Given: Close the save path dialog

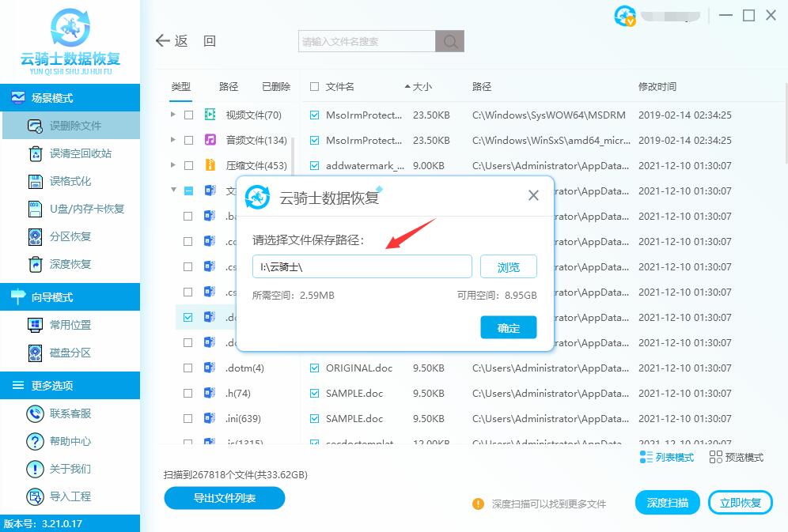Looking at the screenshot, I should click(534, 195).
